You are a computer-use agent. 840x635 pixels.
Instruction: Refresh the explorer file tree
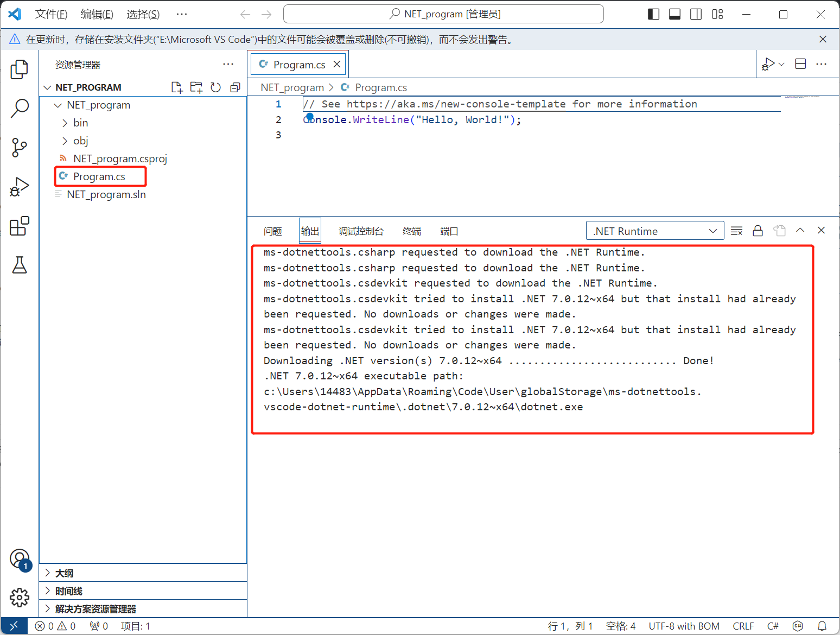click(x=215, y=87)
